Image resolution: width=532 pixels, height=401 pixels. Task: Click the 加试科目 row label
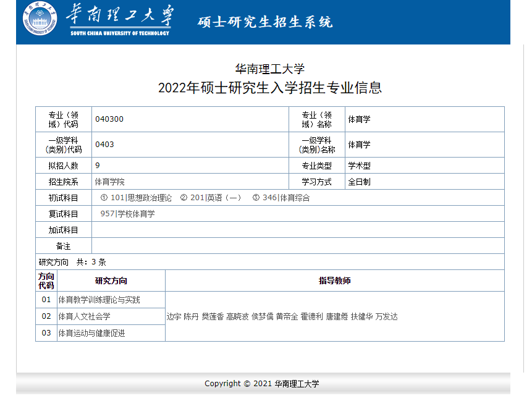coord(64,230)
